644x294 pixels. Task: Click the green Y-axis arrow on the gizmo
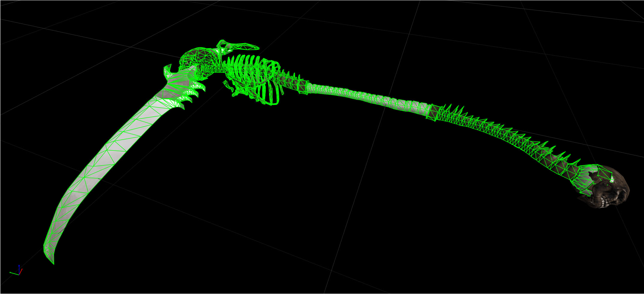(x=11, y=272)
